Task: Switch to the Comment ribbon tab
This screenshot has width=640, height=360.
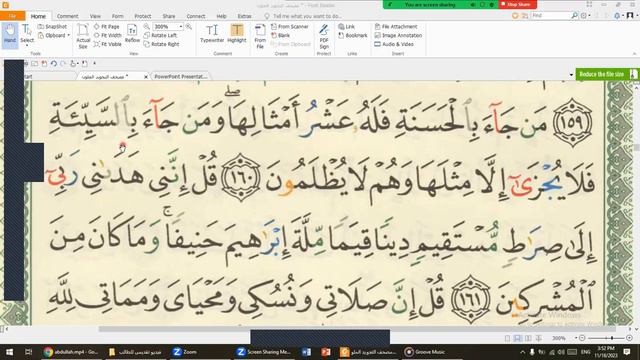Action: 67,16
